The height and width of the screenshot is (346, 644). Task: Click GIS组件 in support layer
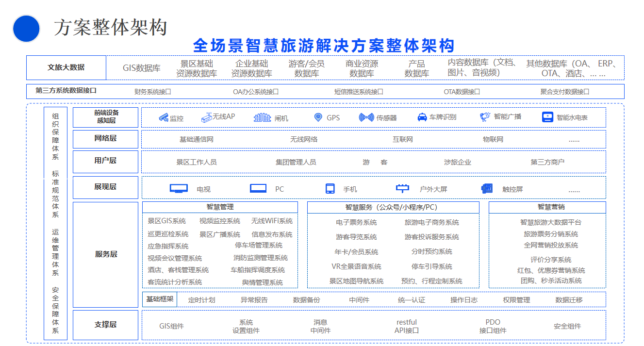pos(172,326)
